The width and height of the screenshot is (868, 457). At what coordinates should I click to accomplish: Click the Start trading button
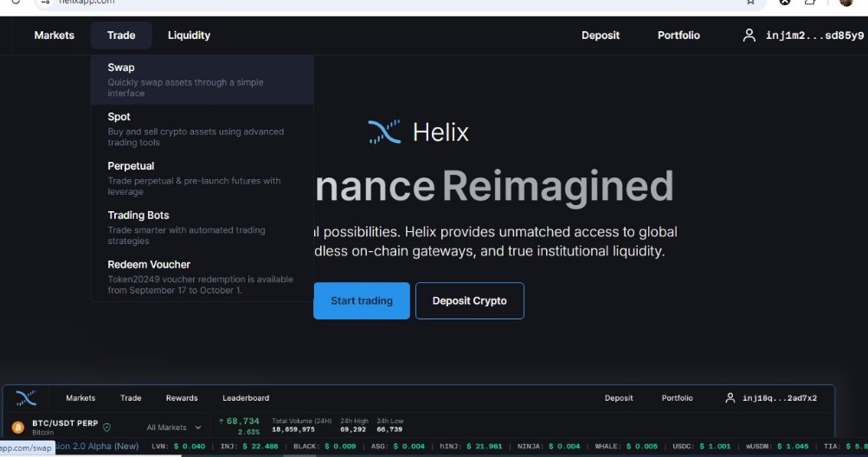[x=362, y=301]
